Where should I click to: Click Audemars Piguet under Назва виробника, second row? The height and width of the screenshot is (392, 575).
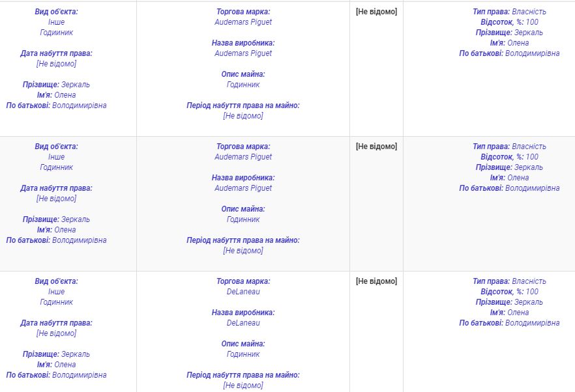tap(243, 188)
